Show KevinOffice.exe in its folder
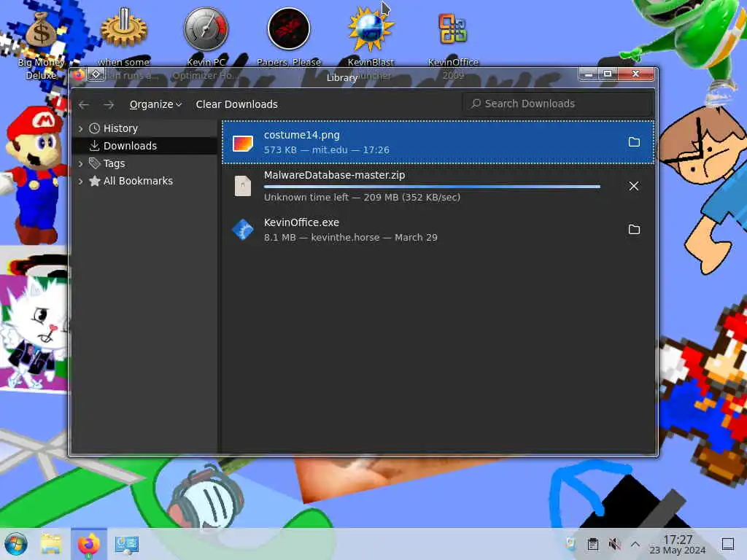Viewport: 747px width, 560px height. tap(634, 230)
